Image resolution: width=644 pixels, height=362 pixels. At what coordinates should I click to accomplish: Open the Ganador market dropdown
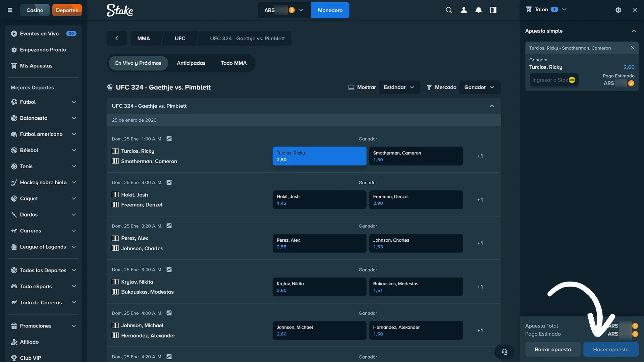[x=480, y=87]
